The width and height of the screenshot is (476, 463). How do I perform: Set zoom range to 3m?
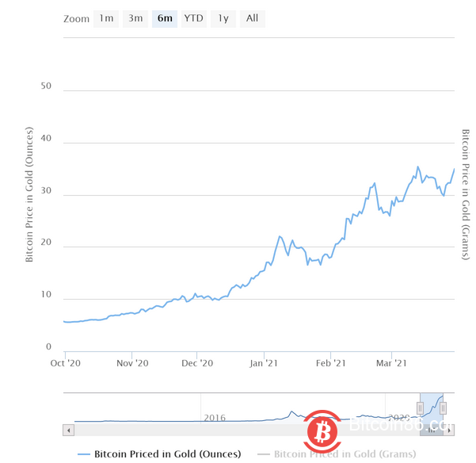[135, 18]
